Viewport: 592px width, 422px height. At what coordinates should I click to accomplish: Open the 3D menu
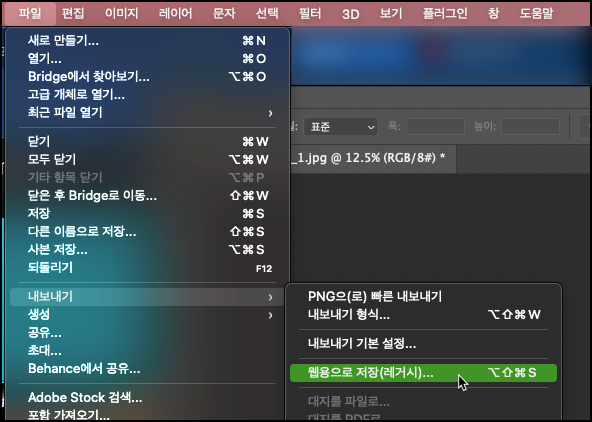[x=350, y=14]
